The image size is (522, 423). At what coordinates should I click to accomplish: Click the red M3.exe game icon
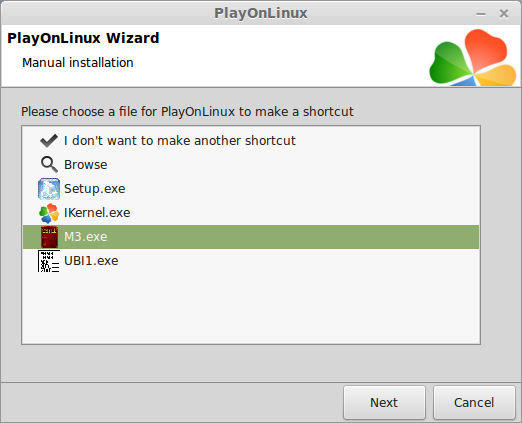pyautogui.click(x=49, y=237)
